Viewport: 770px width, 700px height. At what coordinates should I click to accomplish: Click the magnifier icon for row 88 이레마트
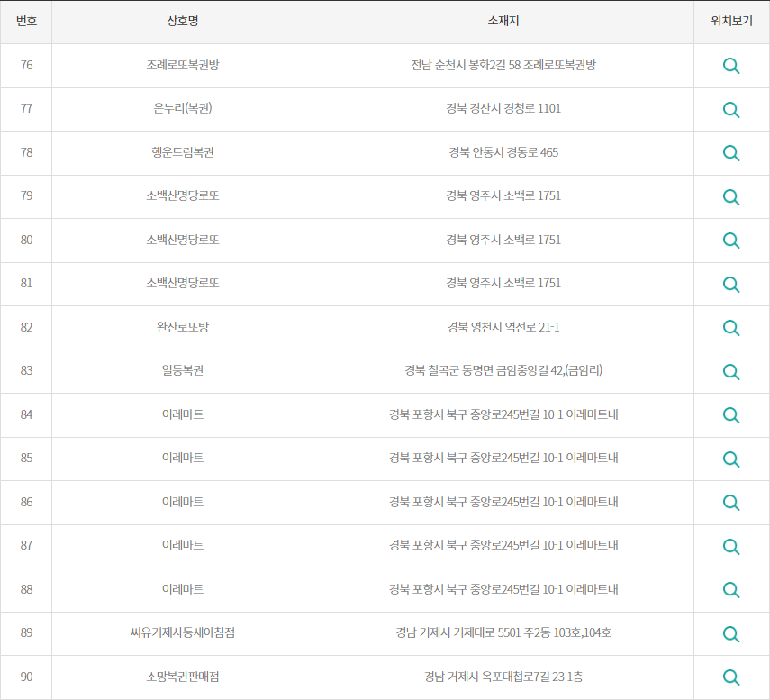(x=730, y=590)
